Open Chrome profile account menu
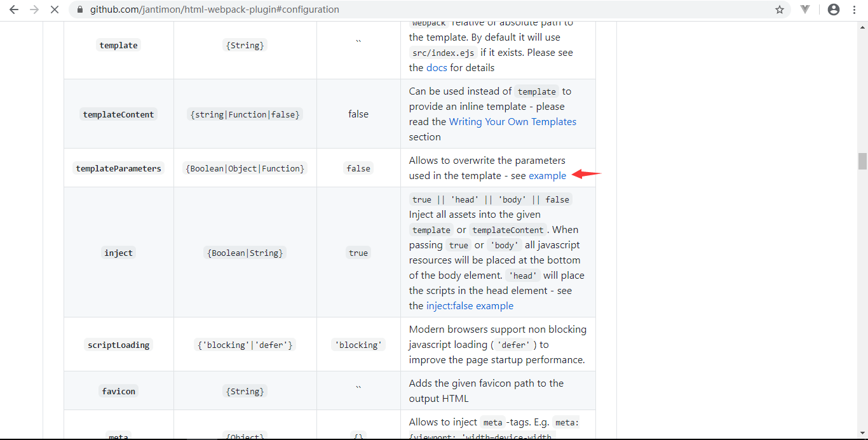The image size is (868, 440). (834, 10)
